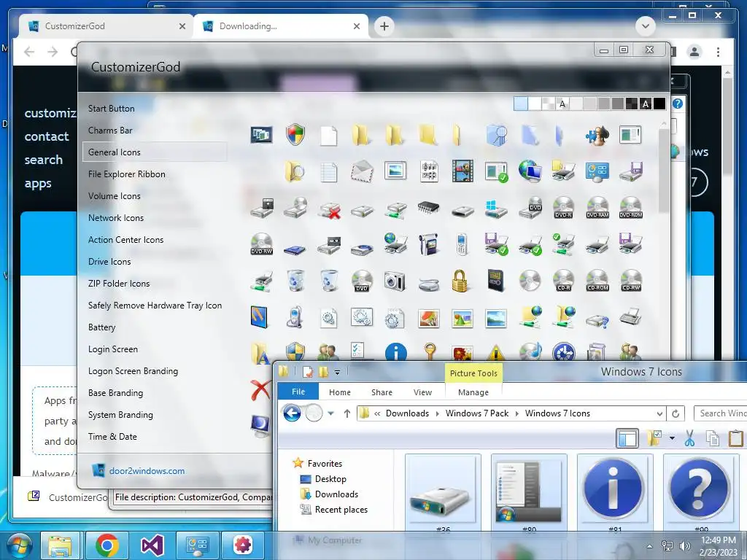
Task: Pick the envelope mail icon
Action: 362,171
